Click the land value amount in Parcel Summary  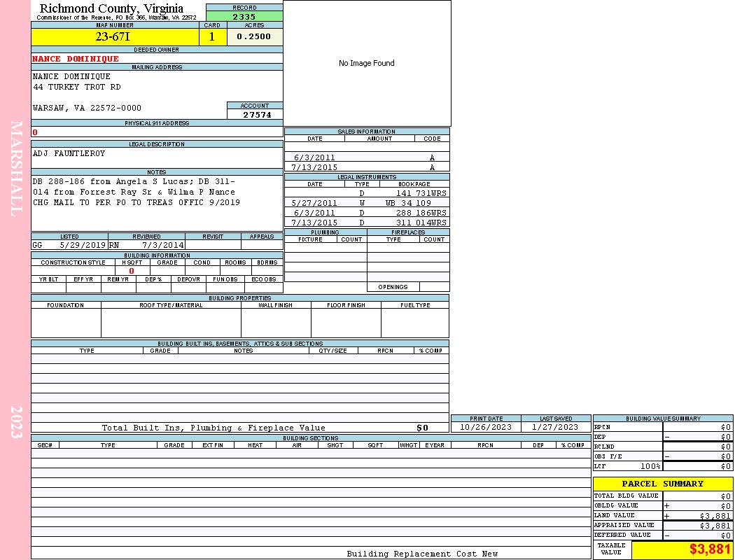pos(714,516)
